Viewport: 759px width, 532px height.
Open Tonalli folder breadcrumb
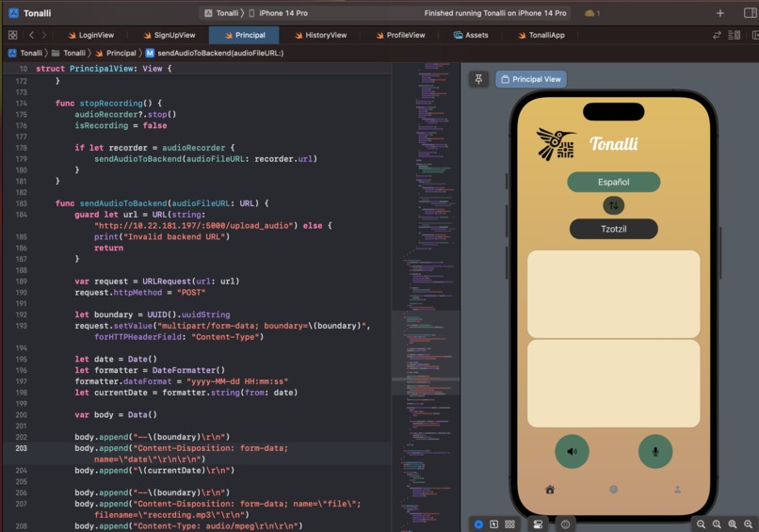(68, 53)
